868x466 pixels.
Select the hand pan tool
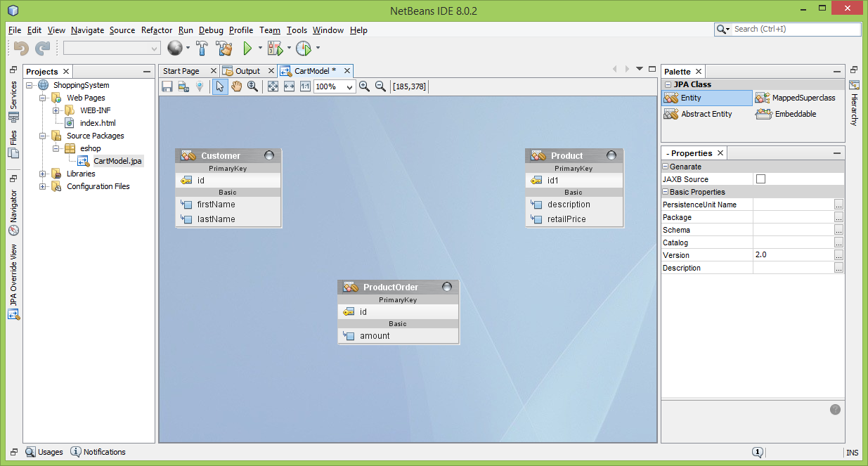click(236, 86)
